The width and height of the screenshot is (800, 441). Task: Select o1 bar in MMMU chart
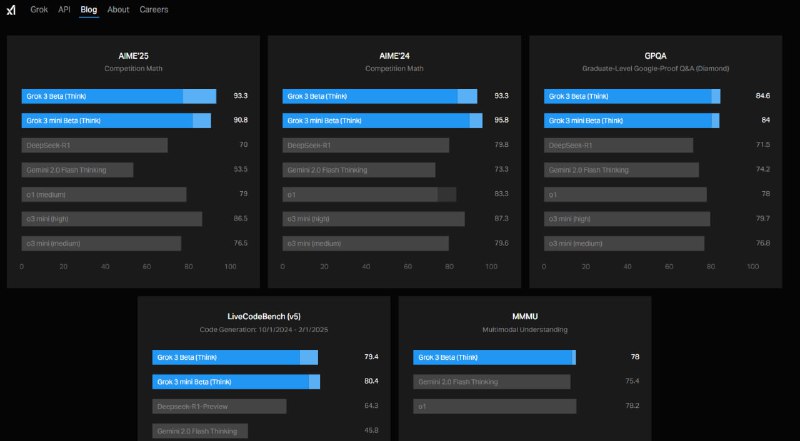[495, 407]
